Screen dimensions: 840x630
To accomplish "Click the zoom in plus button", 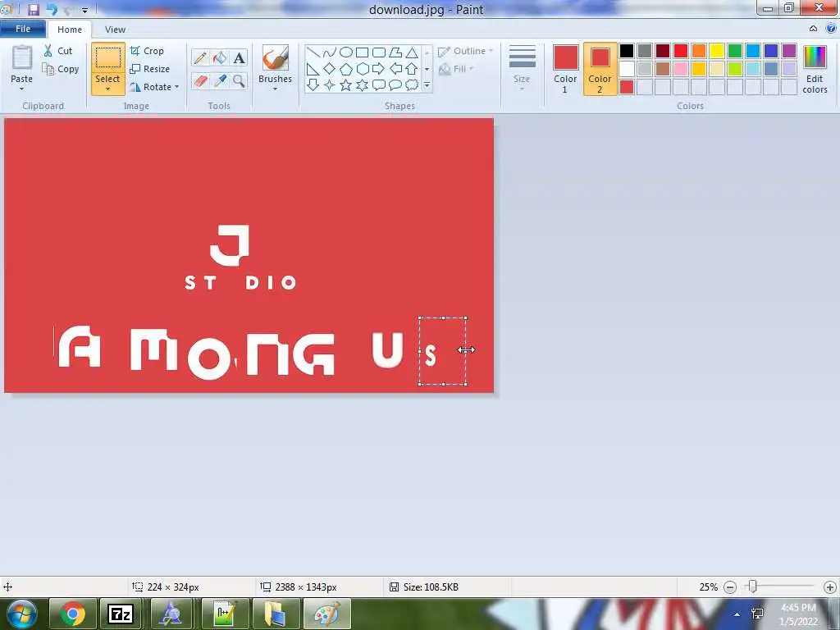I will pos(830,587).
